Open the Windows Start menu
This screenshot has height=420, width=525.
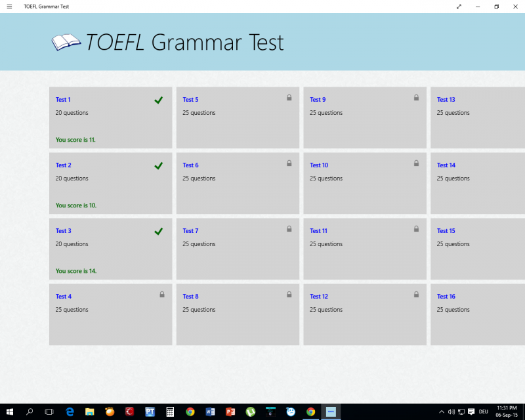(10, 411)
